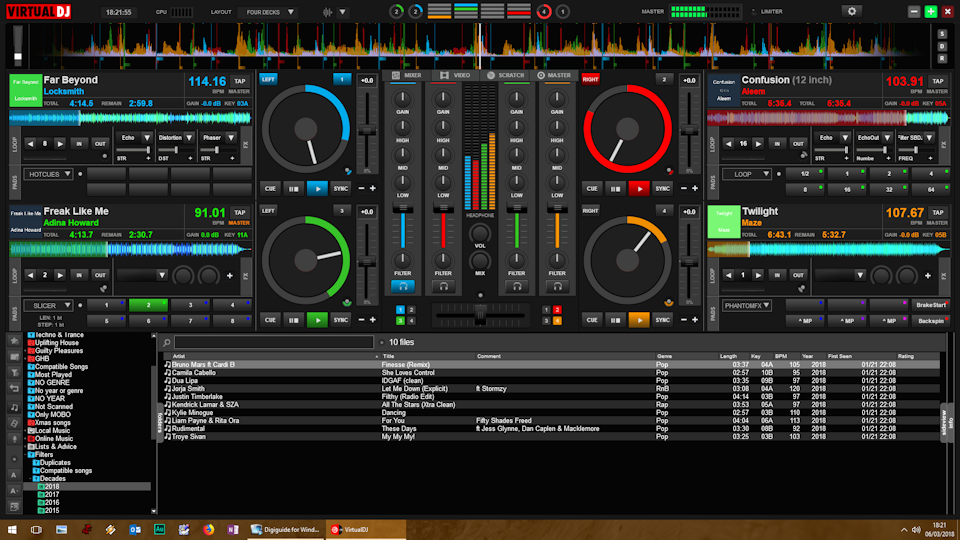Select Most Played filter folder
960x540 pixels.
pyautogui.click(x=53, y=375)
